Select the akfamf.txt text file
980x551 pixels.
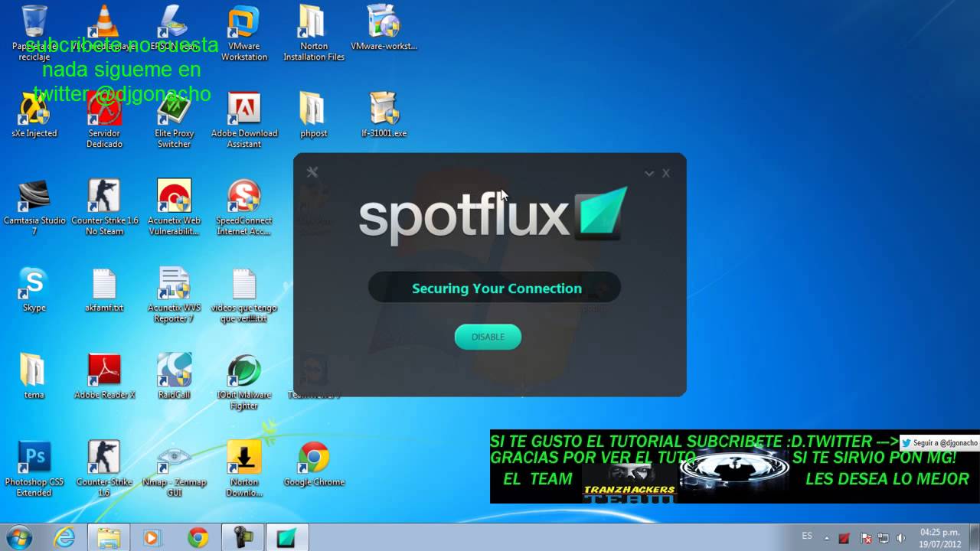tap(104, 289)
